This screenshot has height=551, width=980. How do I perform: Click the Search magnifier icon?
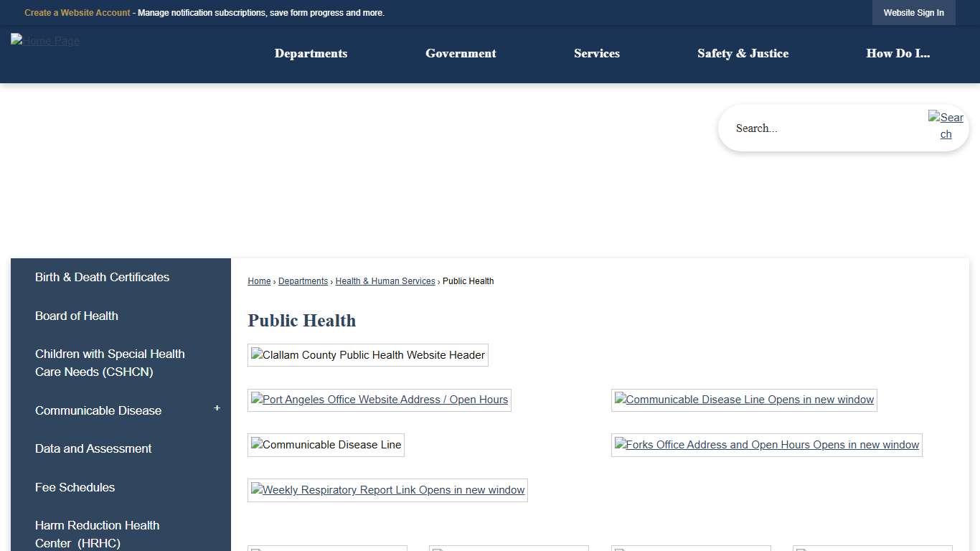coord(946,126)
